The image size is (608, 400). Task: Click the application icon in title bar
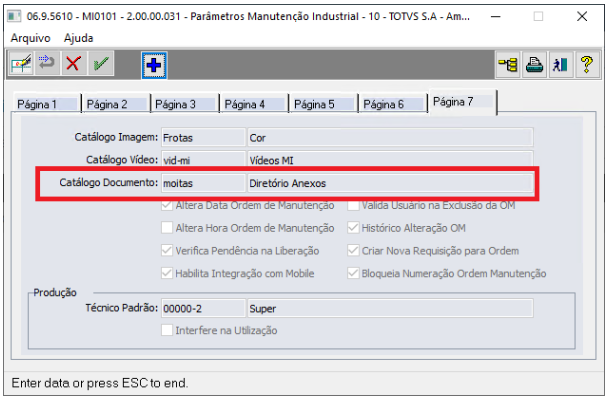point(14,16)
